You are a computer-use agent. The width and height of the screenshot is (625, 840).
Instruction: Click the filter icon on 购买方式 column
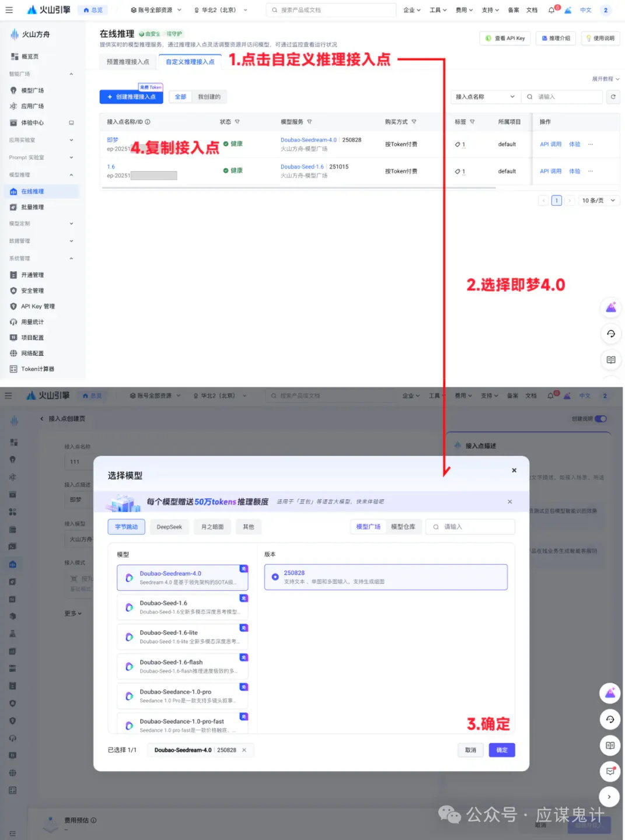[414, 122]
